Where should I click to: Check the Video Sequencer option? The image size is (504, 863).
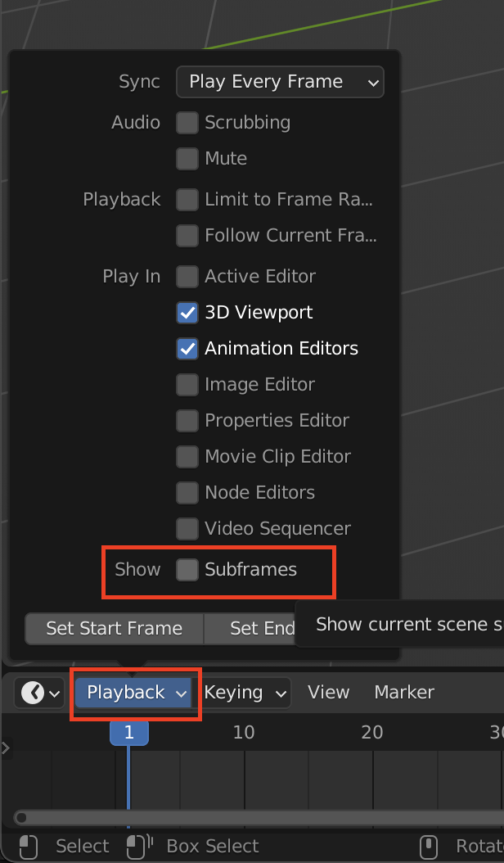pos(187,529)
